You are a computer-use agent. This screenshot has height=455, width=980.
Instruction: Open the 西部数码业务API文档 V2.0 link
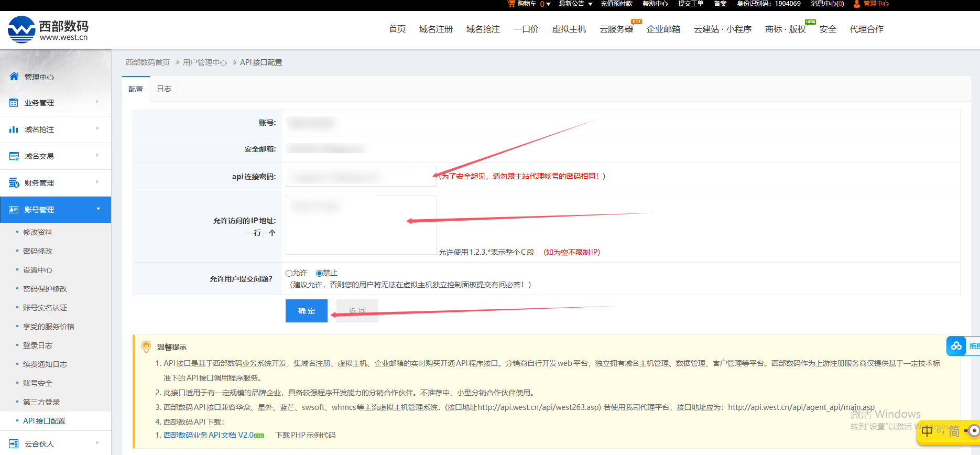209,435
